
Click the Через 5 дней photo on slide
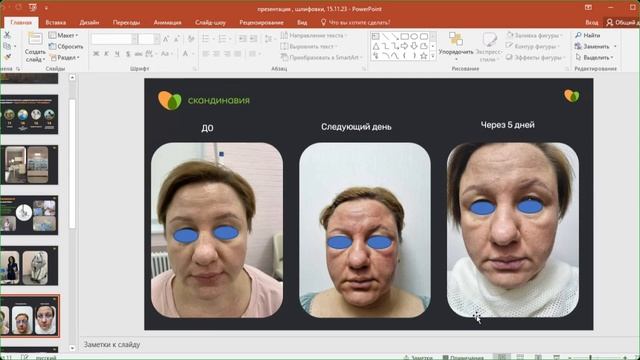click(x=513, y=230)
